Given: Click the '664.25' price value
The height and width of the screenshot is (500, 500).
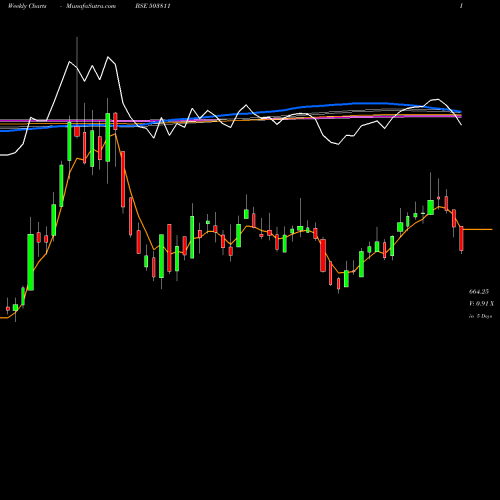Looking at the screenshot, I should [x=479, y=292].
